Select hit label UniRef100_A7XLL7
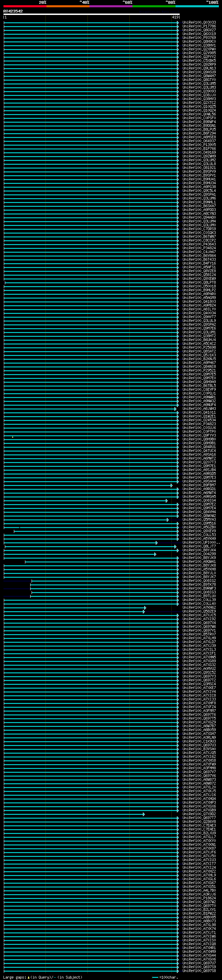 (199, 836)
